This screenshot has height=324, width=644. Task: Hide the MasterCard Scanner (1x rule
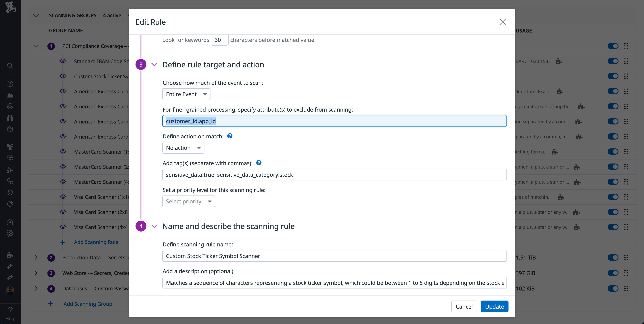pos(63,152)
